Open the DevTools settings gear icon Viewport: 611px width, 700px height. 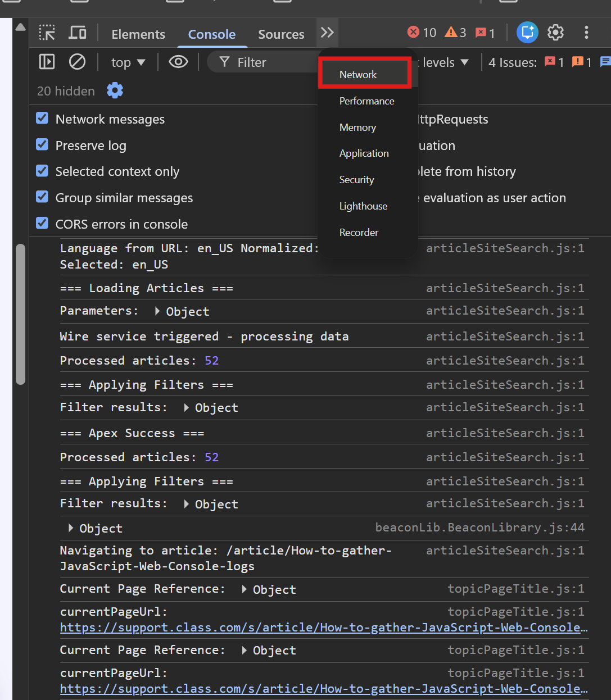[x=555, y=33]
